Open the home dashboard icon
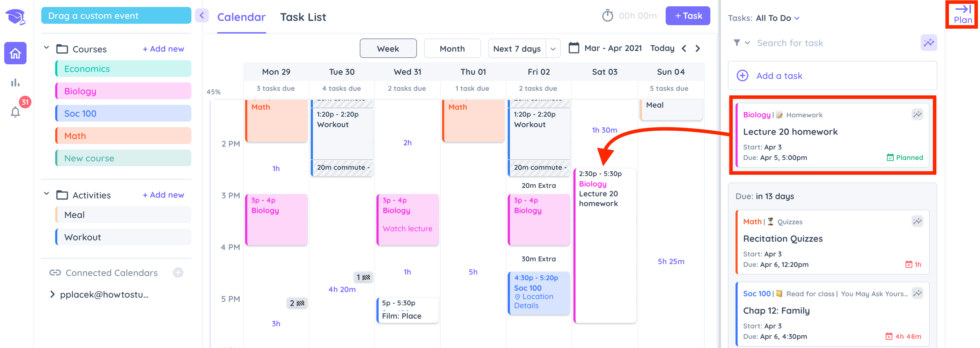 15,53
